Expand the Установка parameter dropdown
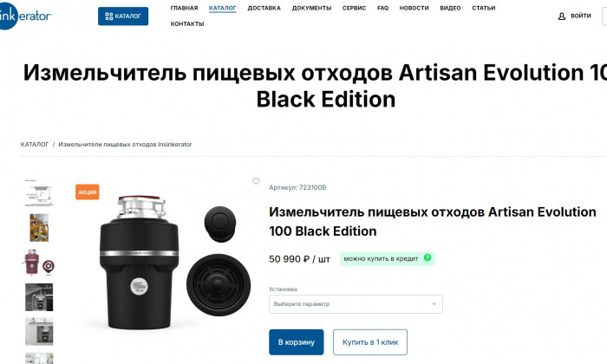This screenshot has height=364, width=607. tap(356, 304)
